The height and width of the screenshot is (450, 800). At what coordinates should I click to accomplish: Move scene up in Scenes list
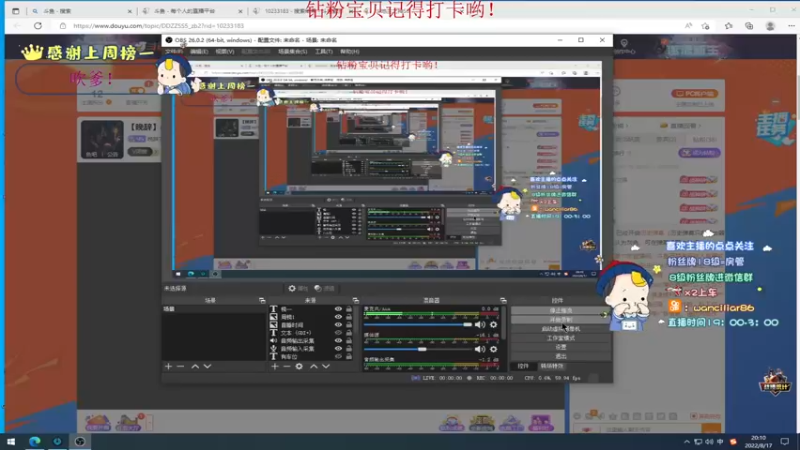tap(195, 366)
